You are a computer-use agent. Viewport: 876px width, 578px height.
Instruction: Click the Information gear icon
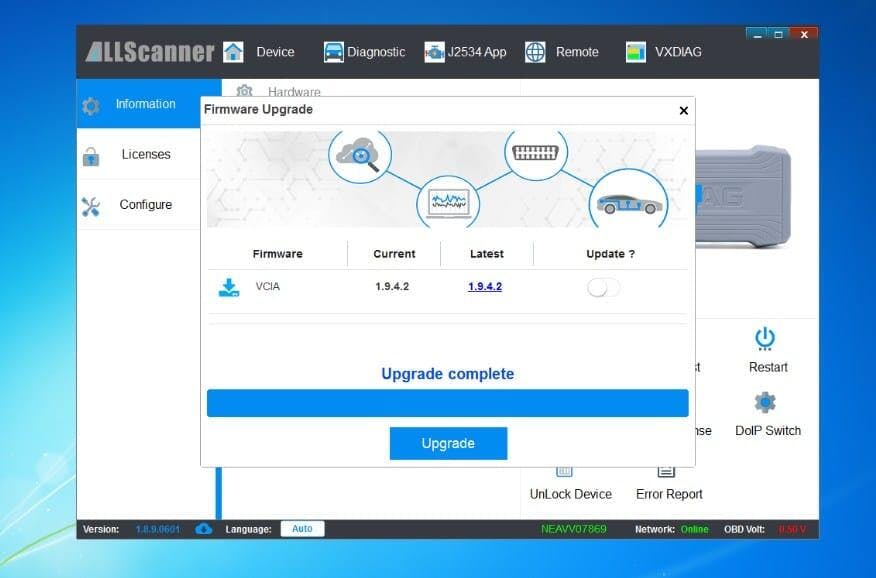point(91,106)
